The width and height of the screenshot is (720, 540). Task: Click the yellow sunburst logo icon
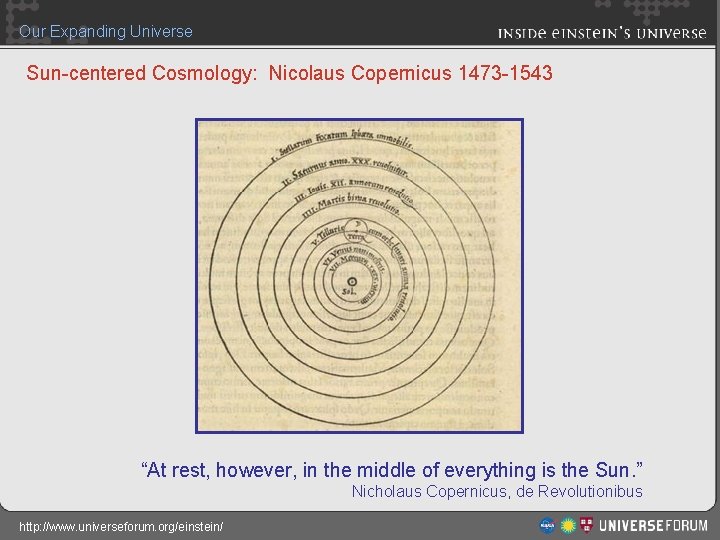coord(568,525)
